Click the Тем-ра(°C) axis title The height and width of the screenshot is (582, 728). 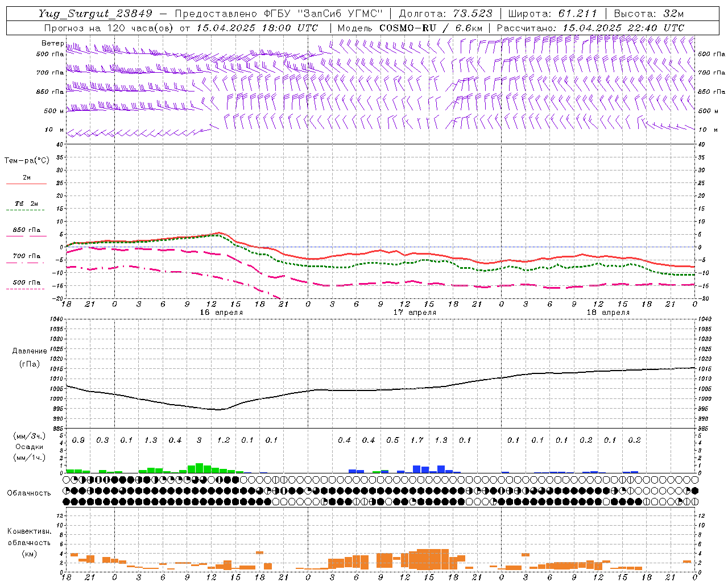tap(27, 161)
